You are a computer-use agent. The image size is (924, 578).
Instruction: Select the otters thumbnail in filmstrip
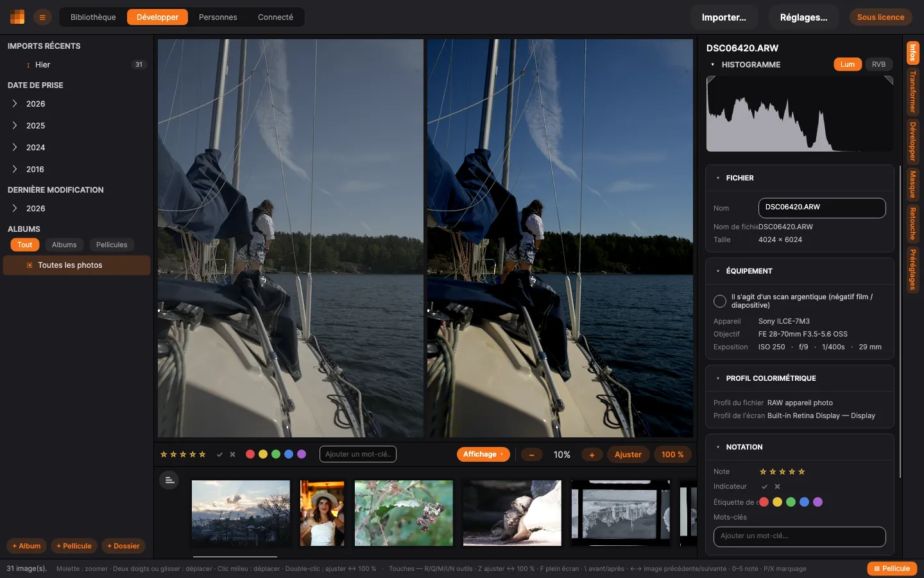pos(512,513)
